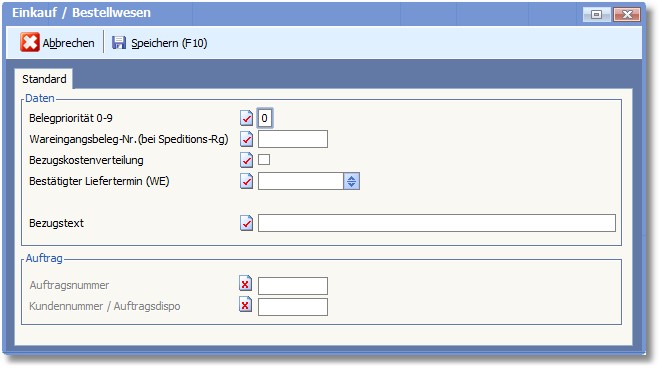Toggle the checkmark icon beside Bezugskostenverteilung

click(x=247, y=160)
